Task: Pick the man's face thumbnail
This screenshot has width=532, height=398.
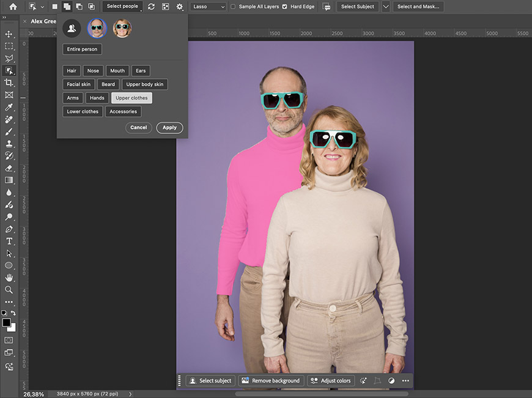Action: pyautogui.click(x=97, y=28)
